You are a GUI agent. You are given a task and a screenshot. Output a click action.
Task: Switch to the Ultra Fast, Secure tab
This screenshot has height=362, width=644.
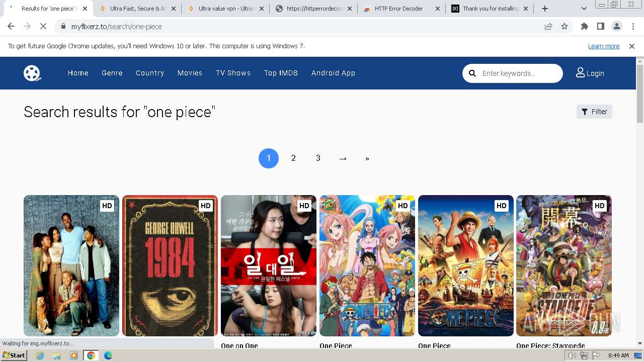pyautogui.click(x=137, y=9)
